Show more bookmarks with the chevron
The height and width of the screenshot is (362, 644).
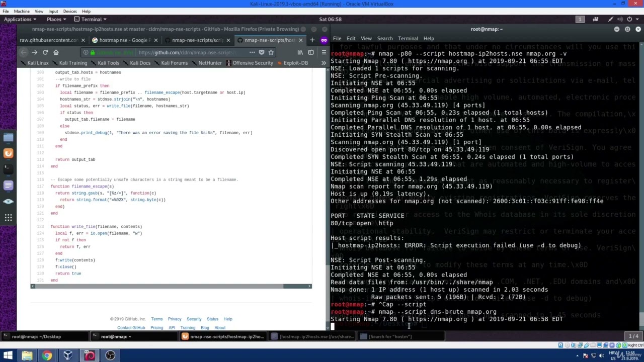point(324,63)
